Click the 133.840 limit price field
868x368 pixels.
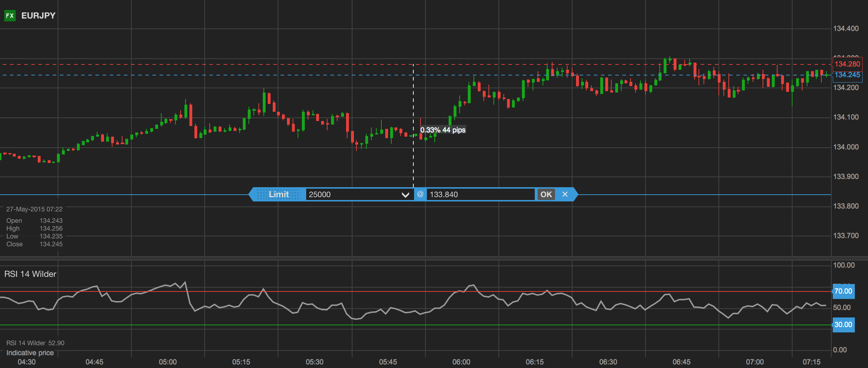pos(480,194)
